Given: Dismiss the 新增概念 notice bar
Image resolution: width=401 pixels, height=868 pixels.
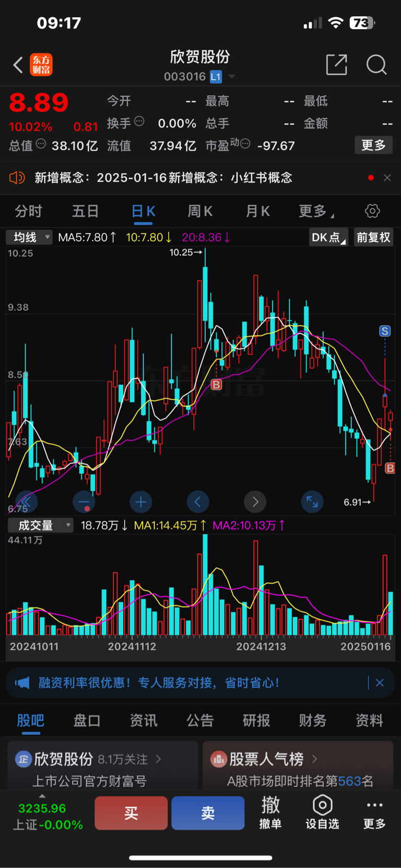Looking at the screenshot, I should [x=387, y=178].
